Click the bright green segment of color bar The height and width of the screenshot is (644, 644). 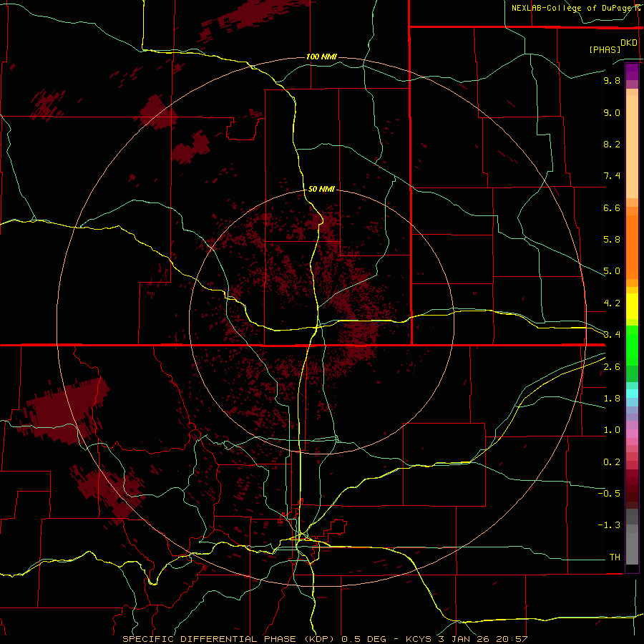tap(632, 345)
